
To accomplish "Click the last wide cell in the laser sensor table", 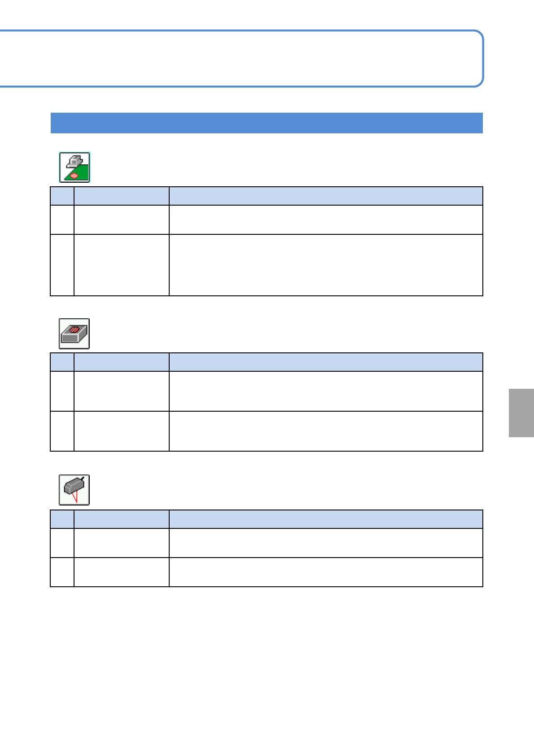I will coord(326,572).
